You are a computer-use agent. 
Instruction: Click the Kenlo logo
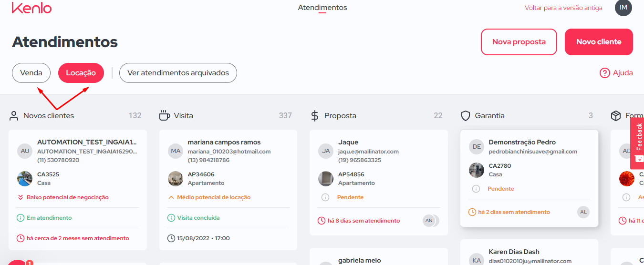(31, 8)
